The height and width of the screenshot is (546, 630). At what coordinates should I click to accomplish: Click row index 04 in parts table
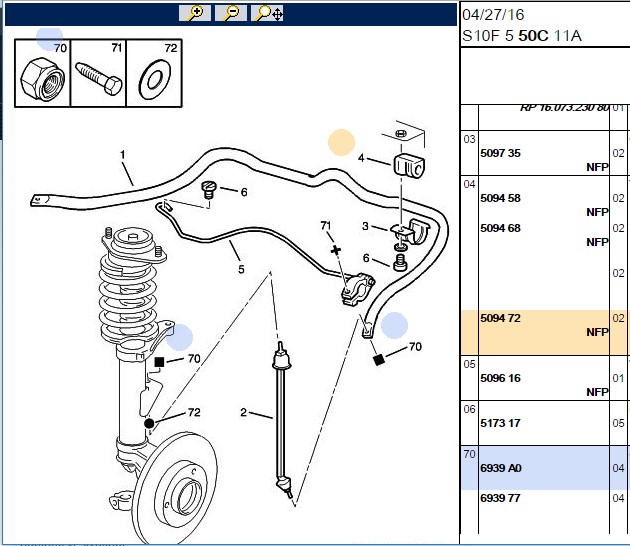(x=469, y=184)
